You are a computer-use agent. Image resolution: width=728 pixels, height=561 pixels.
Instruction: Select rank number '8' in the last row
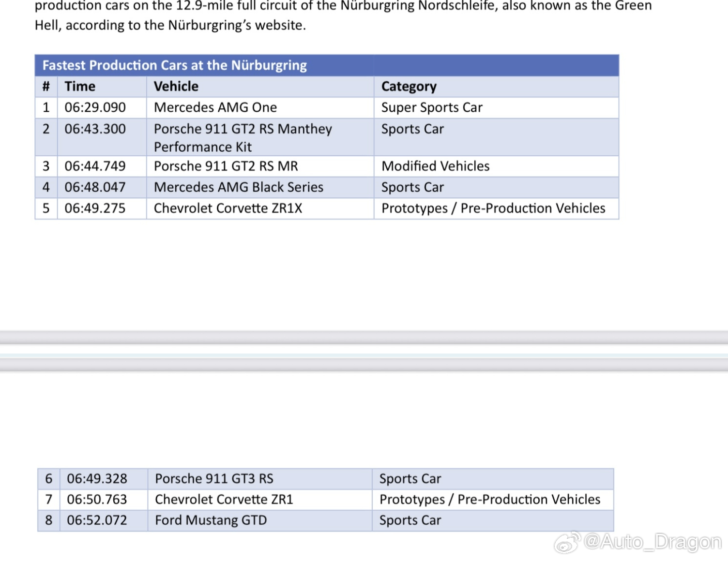pos(48,520)
